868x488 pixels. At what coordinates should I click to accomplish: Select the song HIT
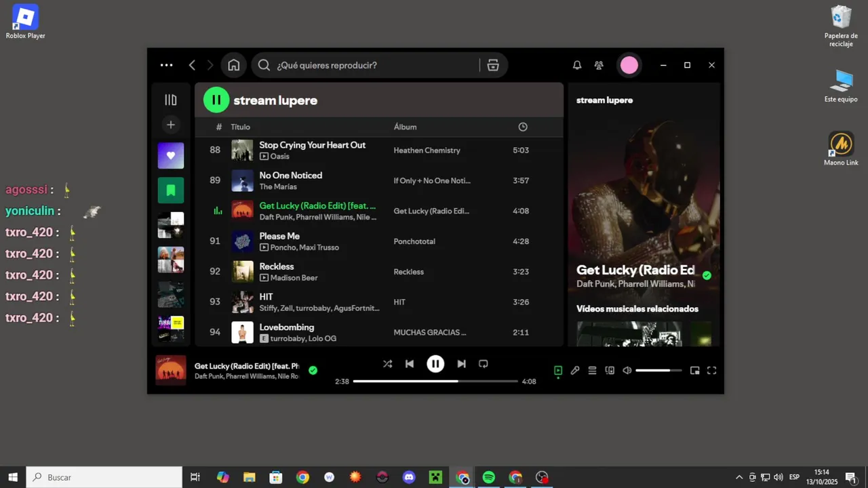coord(266,297)
